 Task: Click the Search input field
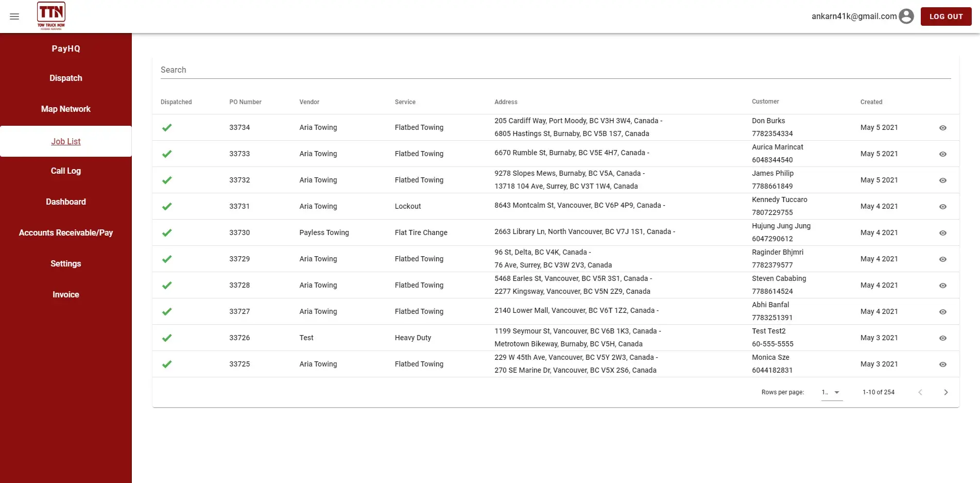555,70
